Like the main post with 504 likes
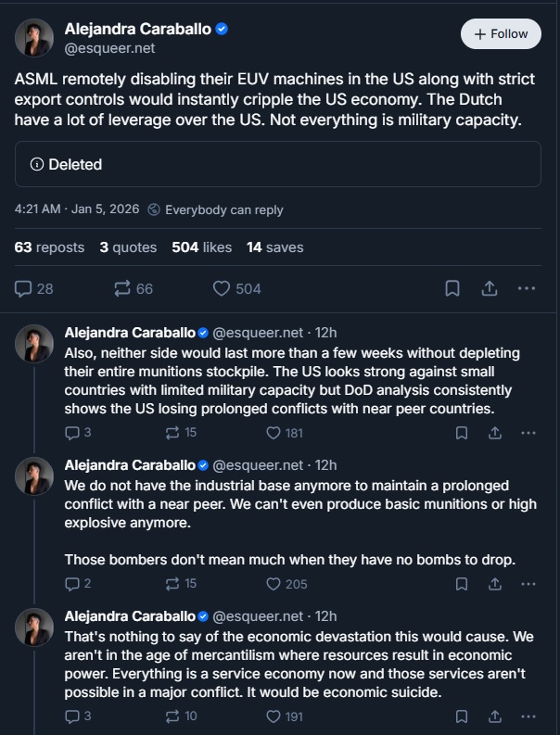Image resolution: width=560 pixels, height=735 pixels. pyautogui.click(x=223, y=288)
